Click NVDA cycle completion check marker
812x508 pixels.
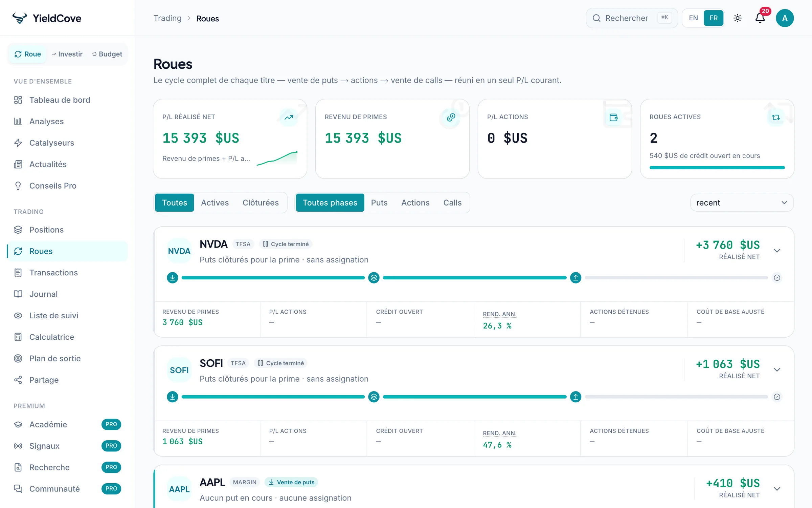tap(777, 278)
